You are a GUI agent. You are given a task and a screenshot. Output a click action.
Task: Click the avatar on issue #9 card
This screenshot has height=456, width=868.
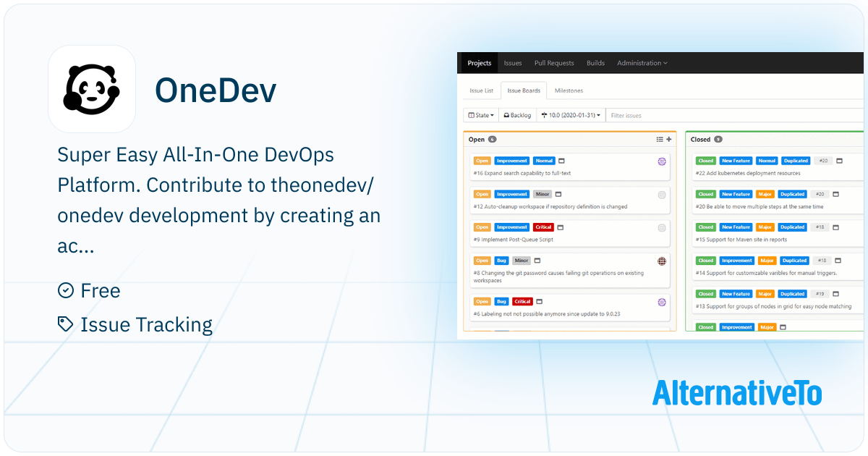click(x=662, y=228)
